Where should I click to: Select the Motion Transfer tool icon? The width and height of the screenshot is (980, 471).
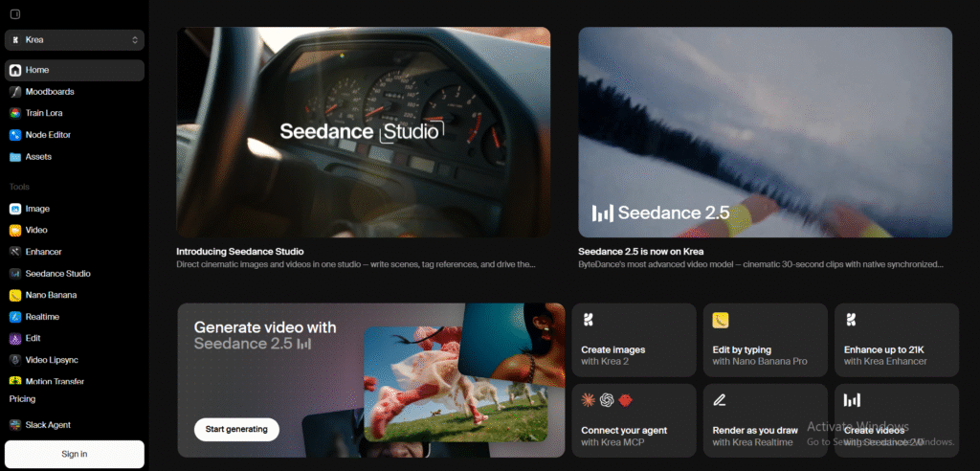pos(15,381)
